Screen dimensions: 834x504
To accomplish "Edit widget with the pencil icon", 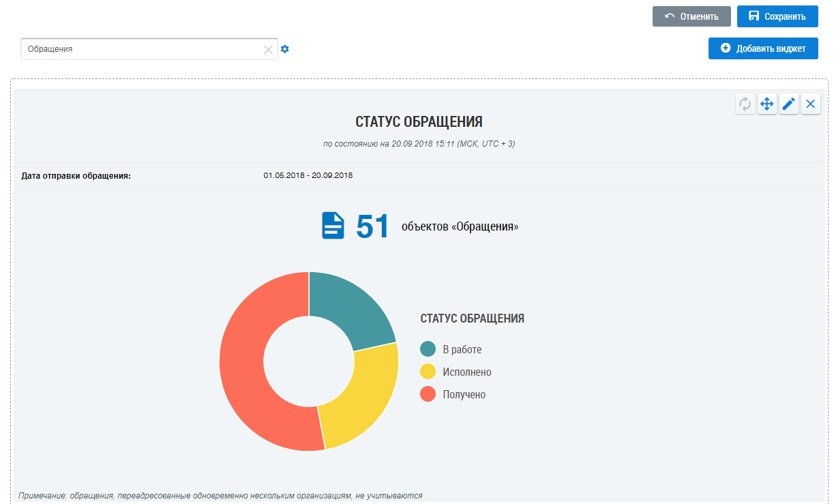I will tap(789, 104).
